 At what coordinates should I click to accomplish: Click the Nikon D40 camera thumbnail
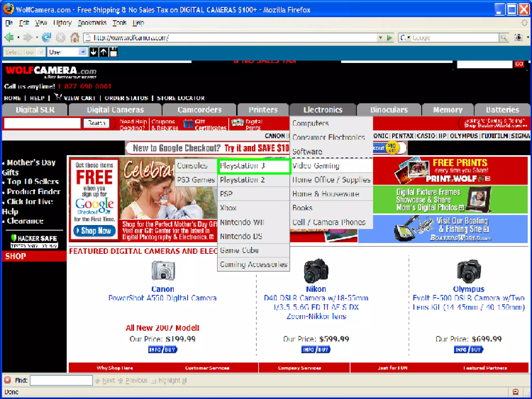coord(316,271)
